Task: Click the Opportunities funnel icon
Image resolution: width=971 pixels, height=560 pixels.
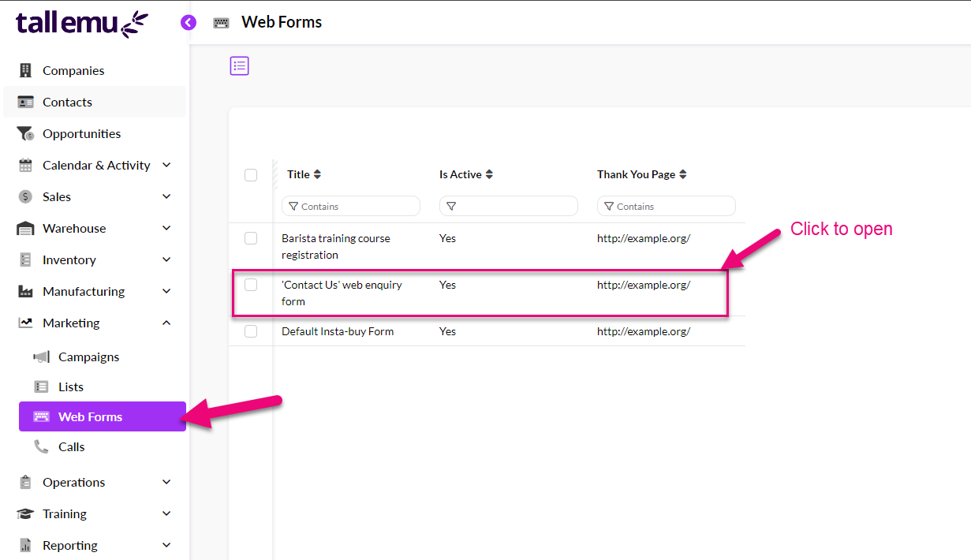Action: (x=26, y=134)
